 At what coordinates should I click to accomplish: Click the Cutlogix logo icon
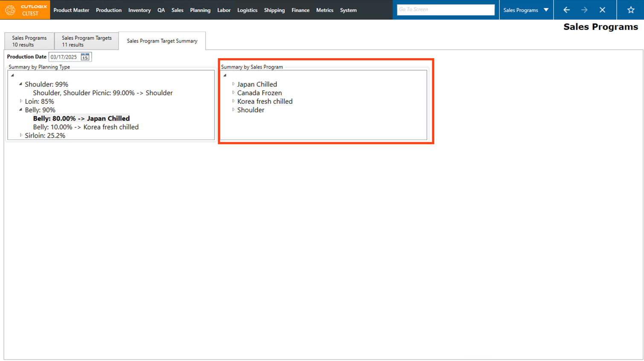click(x=10, y=10)
